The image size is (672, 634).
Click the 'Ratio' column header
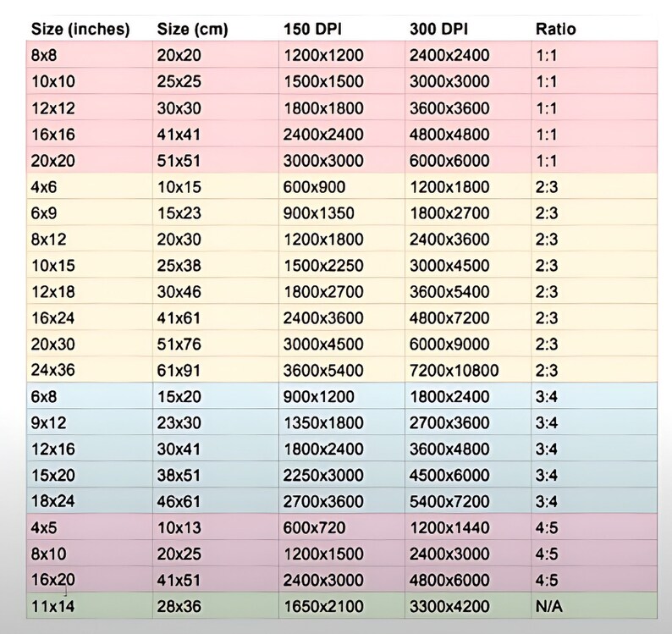(x=555, y=29)
